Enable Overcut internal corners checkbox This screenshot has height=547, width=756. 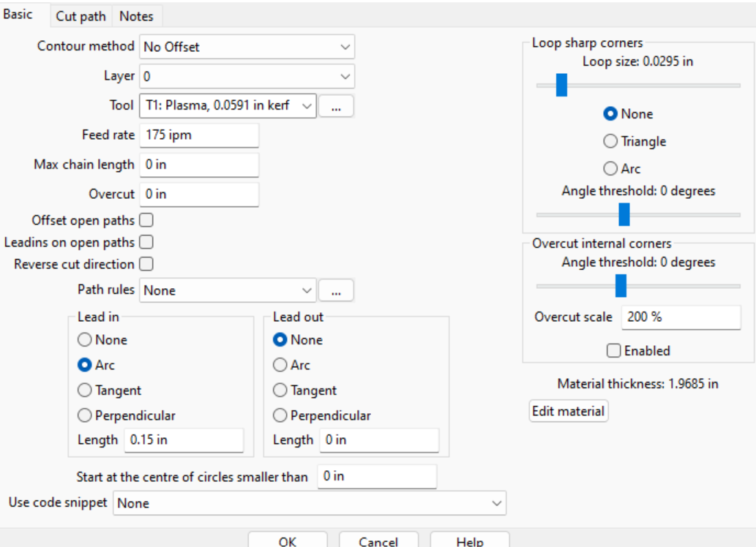pos(613,351)
